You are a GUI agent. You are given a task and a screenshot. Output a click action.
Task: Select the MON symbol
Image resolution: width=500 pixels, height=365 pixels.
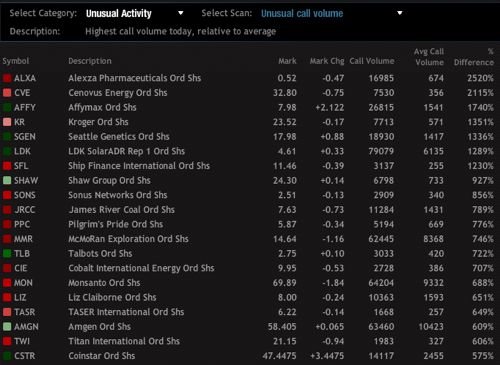click(23, 283)
